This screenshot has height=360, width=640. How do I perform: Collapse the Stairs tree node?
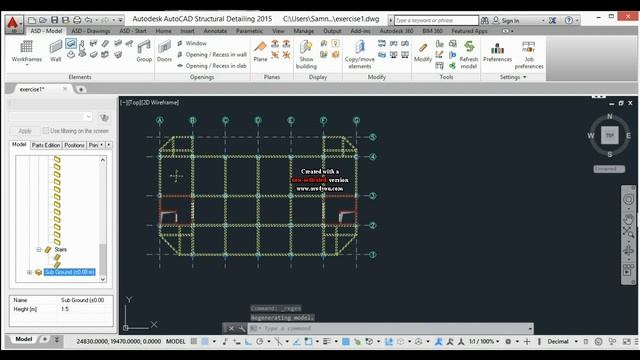click(x=39, y=249)
